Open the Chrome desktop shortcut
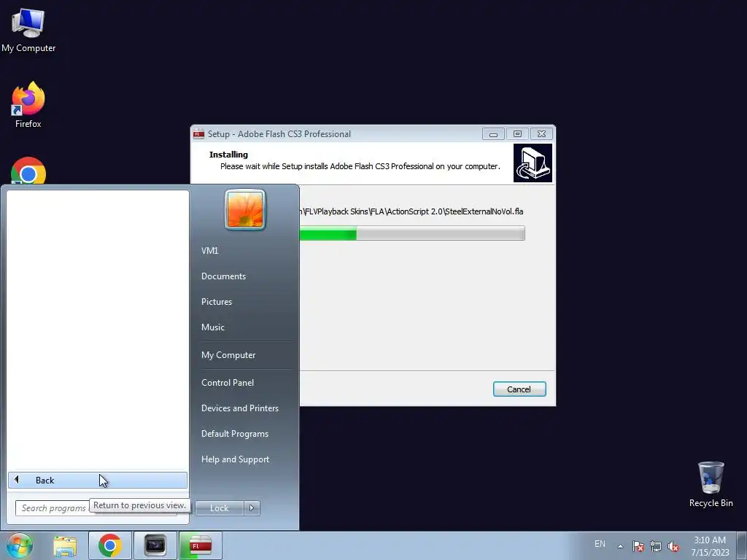Screen dimensions: 747x560 coord(28,171)
